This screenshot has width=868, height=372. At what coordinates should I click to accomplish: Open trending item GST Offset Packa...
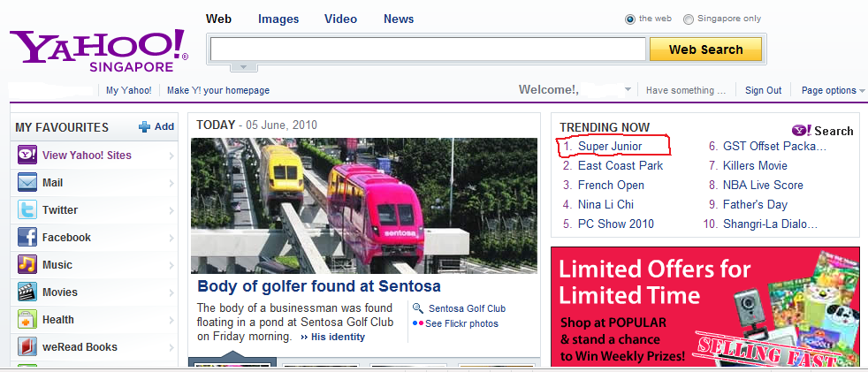[774, 146]
